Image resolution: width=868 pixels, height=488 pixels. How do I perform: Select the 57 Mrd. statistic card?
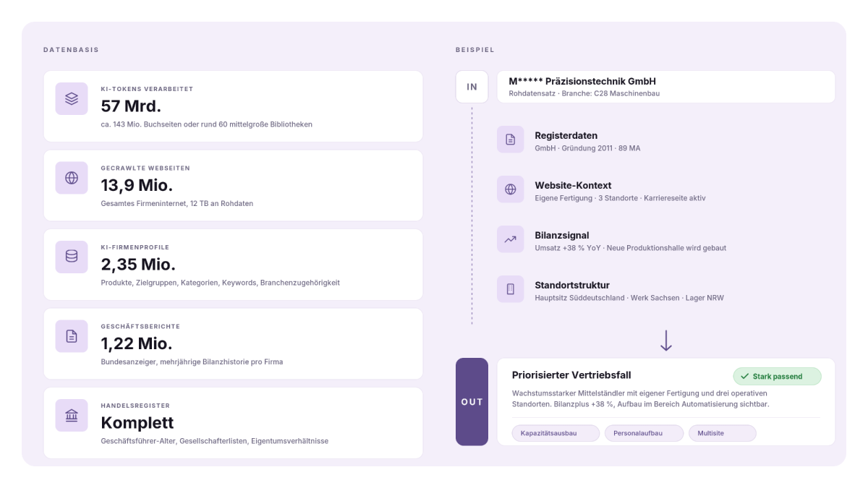233,106
